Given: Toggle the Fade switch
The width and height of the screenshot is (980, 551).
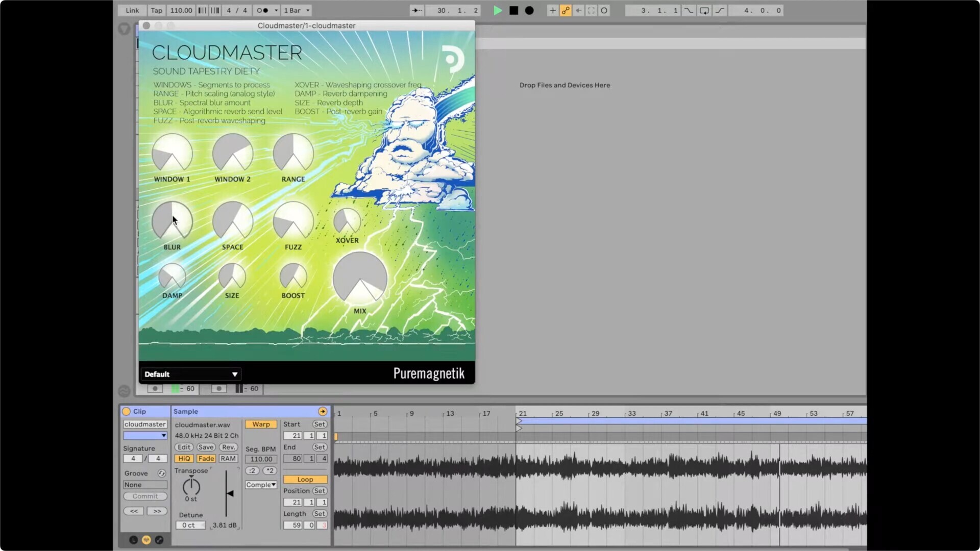Looking at the screenshot, I should pos(206,458).
